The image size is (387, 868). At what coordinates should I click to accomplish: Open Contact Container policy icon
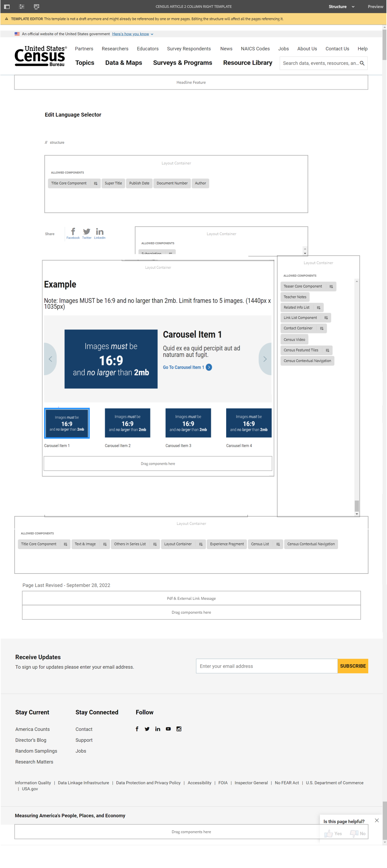click(322, 328)
